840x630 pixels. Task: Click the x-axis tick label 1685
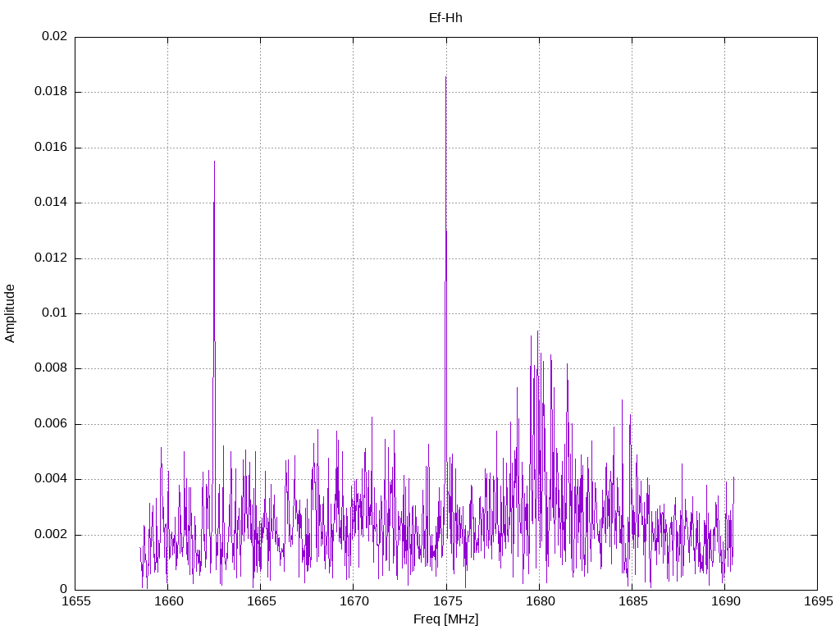coord(632,601)
